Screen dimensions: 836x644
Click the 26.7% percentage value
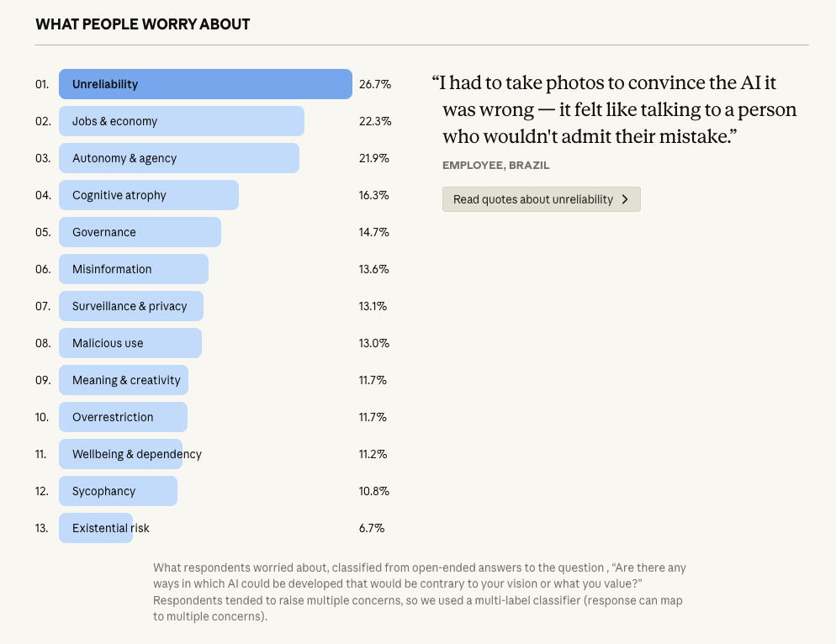click(x=373, y=84)
